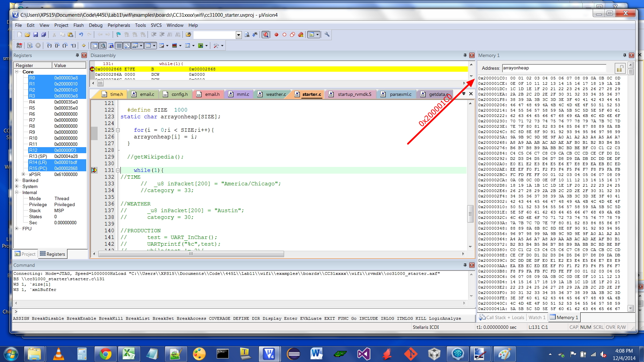Toggle Disassembly Window view button
Screen dimensions: 644x362
(103, 46)
